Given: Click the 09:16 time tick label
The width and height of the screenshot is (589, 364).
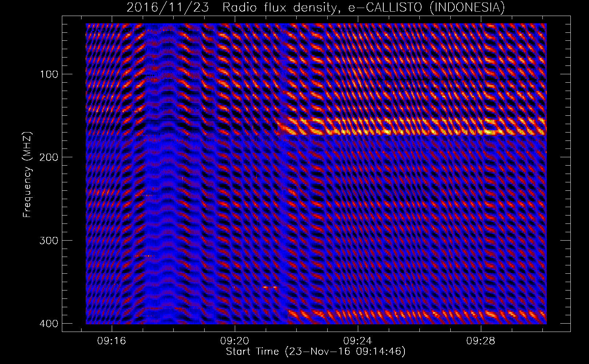Looking at the screenshot, I should (111, 341).
